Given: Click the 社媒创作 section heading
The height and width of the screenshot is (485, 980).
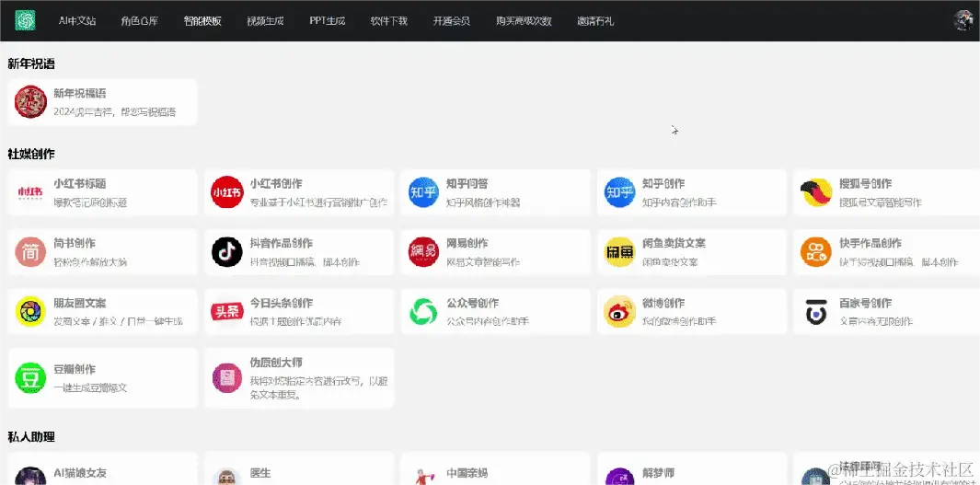Looking at the screenshot, I should point(31,154).
